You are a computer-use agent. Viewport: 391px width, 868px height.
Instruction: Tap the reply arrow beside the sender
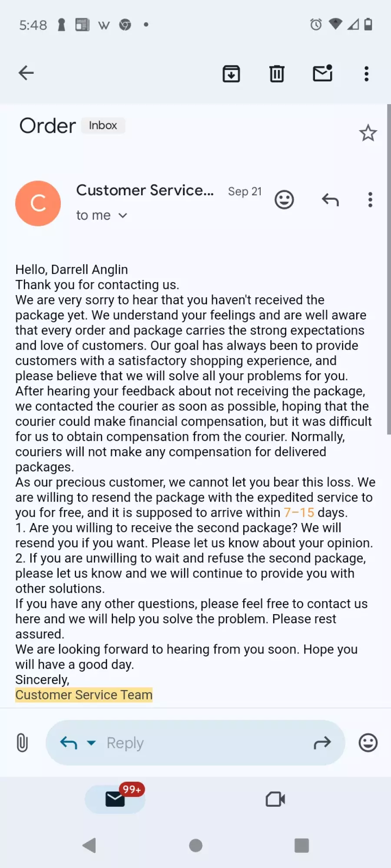click(330, 200)
